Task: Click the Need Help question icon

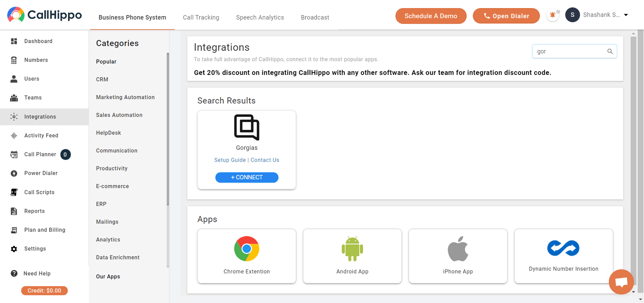Action: tap(14, 274)
